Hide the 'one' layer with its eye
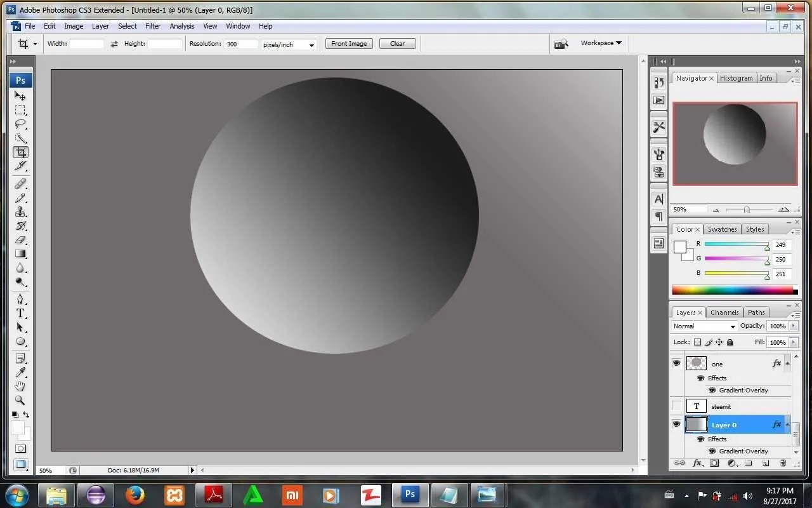Image resolution: width=812 pixels, height=508 pixels. click(676, 363)
